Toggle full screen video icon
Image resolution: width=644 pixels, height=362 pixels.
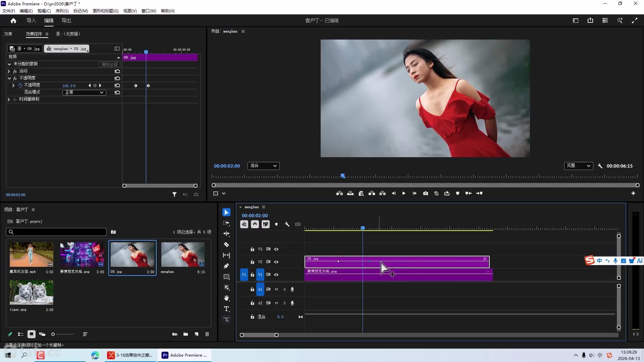coord(635,20)
